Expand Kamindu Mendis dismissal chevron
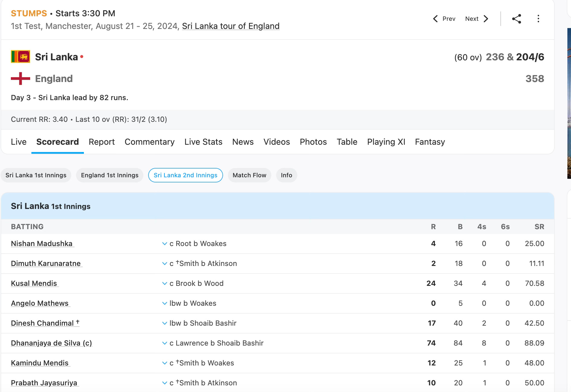The height and width of the screenshot is (392, 571). click(164, 363)
